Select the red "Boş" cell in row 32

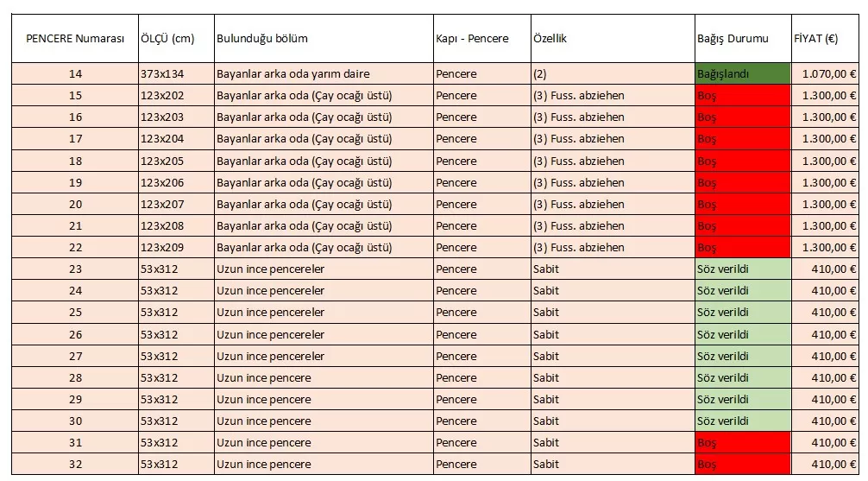pyautogui.click(x=742, y=465)
